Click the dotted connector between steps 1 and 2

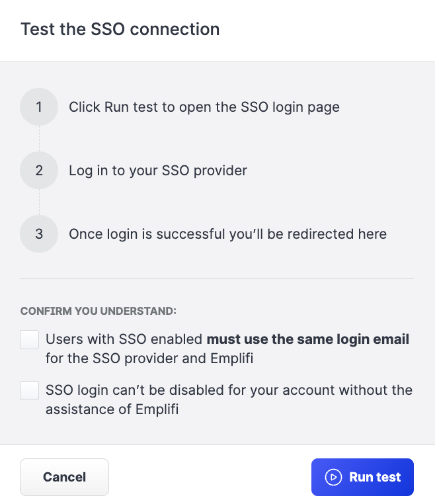(39, 138)
